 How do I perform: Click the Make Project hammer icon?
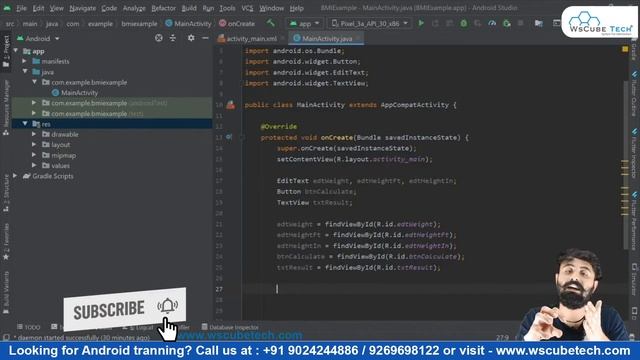271,23
